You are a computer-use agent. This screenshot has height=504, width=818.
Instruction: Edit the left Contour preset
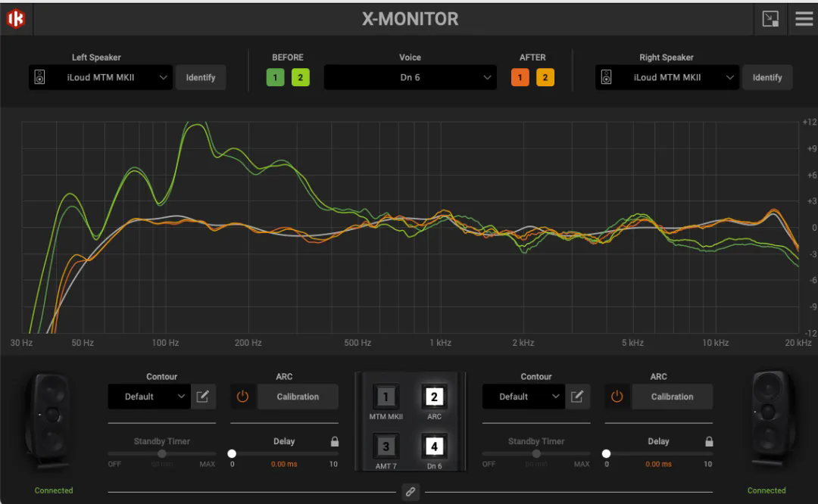pos(203,397)
